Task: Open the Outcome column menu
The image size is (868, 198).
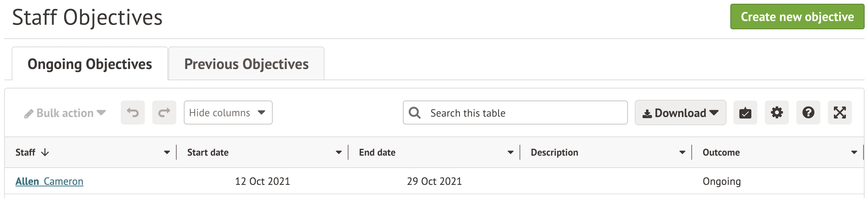Action: pos(854,152)
